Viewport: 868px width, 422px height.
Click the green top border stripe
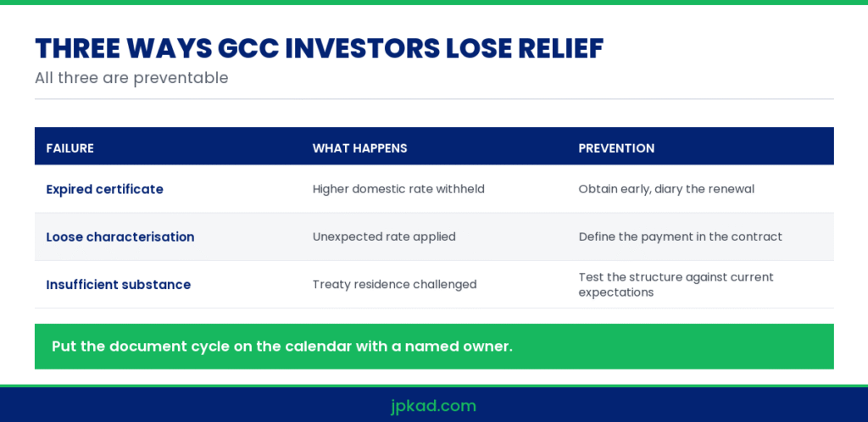pos(434,3)
